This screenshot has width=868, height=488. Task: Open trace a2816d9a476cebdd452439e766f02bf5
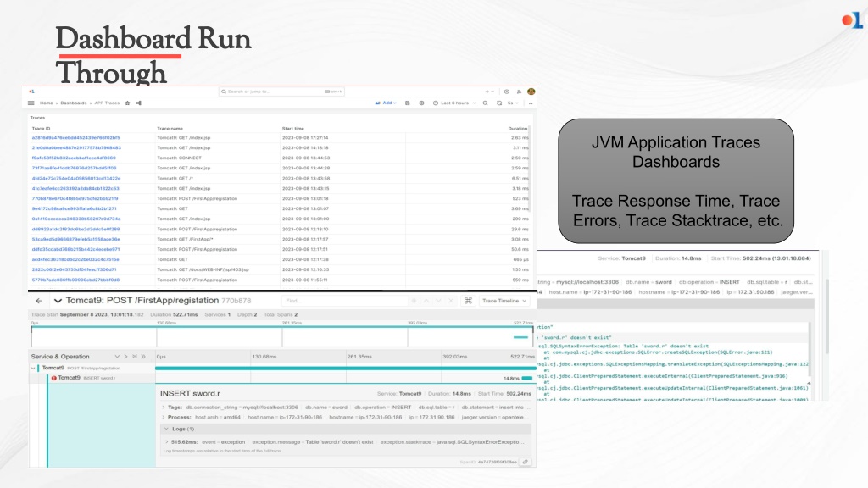point(75,138)
